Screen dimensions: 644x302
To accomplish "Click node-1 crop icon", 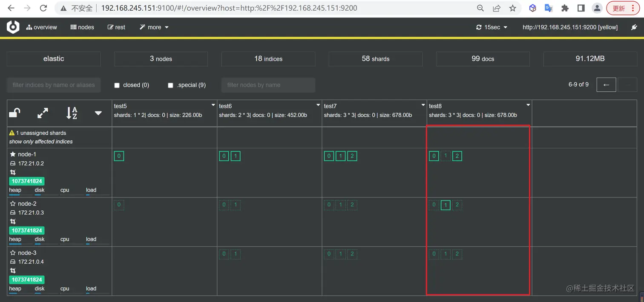I will tap(13, 172).
